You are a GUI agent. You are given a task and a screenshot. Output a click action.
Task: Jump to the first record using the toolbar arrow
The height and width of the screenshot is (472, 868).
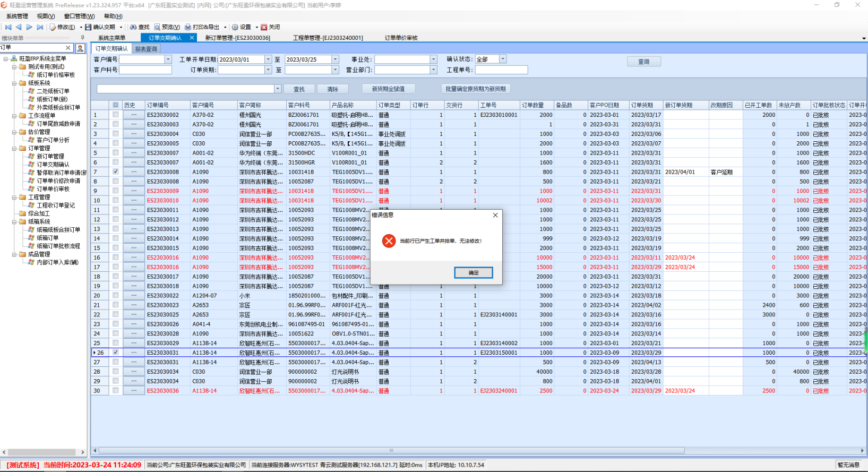[x=8, y=27]
